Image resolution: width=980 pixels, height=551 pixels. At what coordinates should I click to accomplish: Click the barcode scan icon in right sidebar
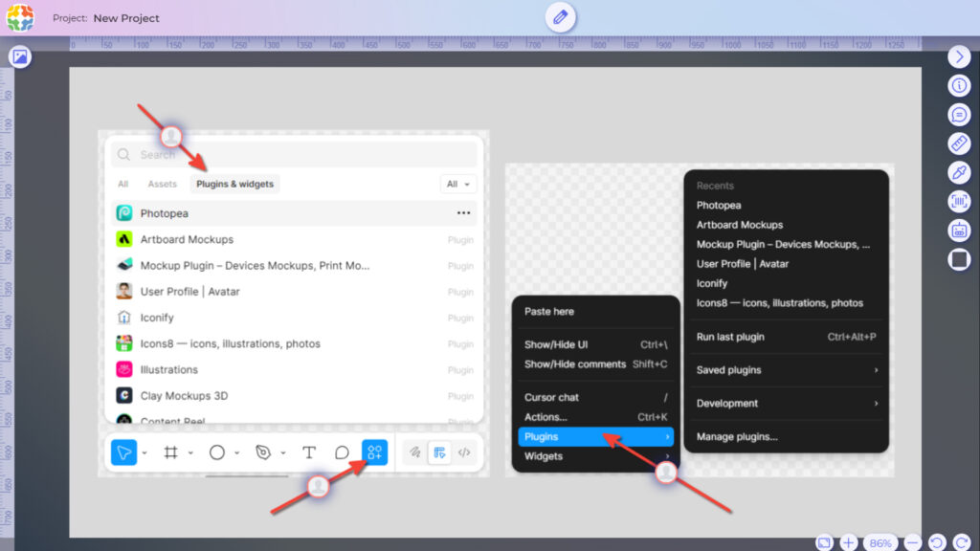[x=959, y=201]
